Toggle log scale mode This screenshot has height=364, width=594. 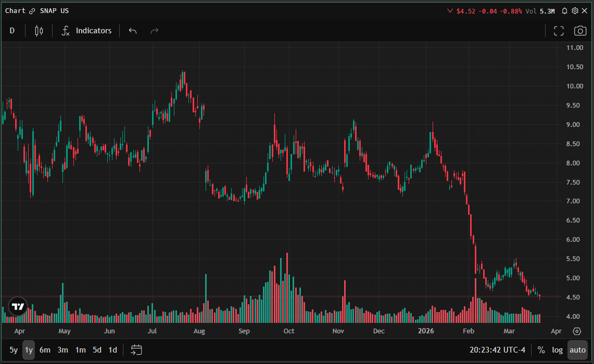[557, 350]
